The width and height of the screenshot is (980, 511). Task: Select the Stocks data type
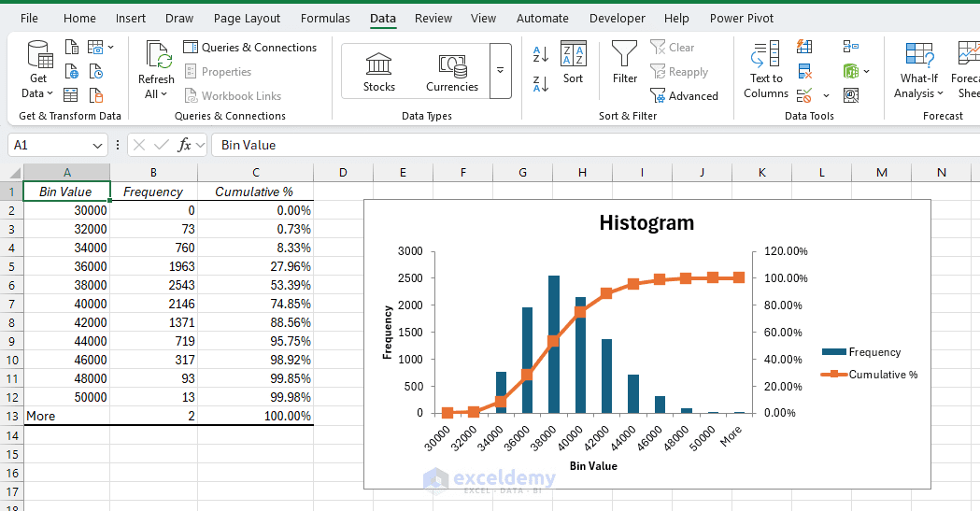click(x=378, y=72)
